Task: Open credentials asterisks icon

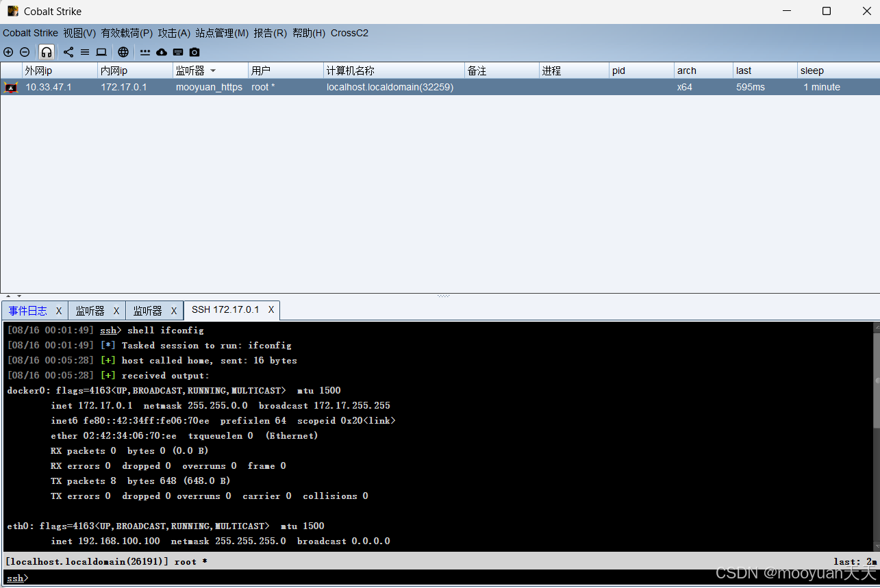Action: 145,52
